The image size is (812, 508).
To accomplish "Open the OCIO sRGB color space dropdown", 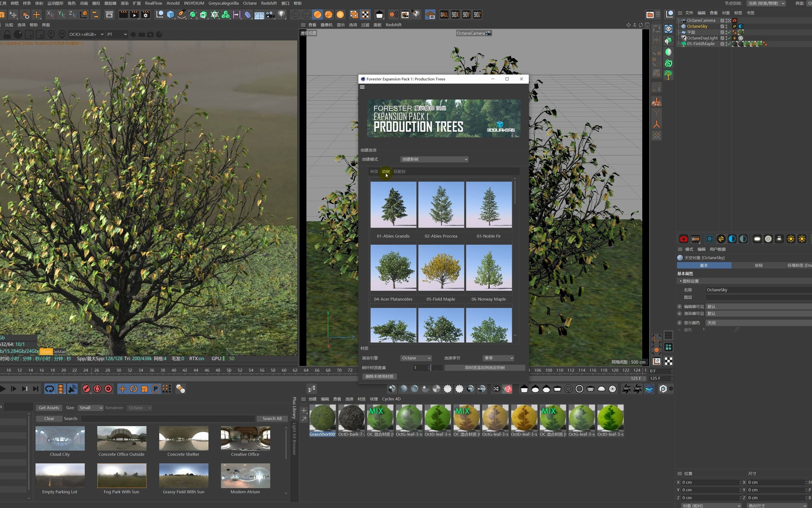I will coord(86,34).
